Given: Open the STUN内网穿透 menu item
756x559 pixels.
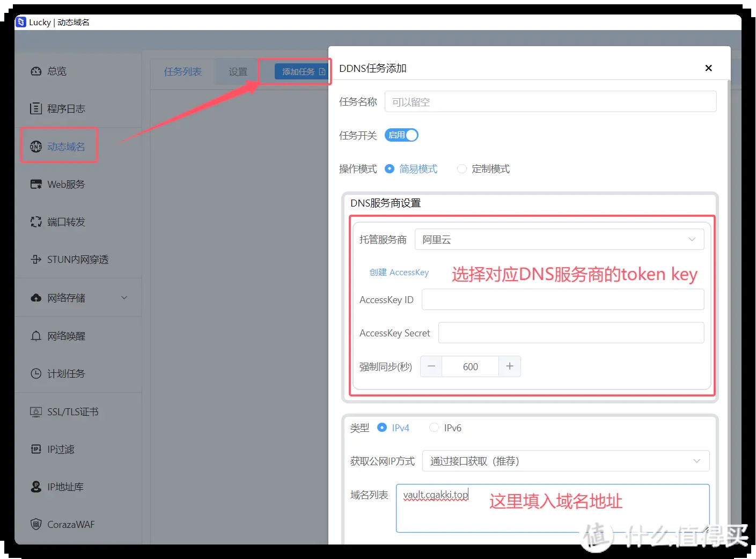Looking at the screenshot, I should tap(78, 260).
